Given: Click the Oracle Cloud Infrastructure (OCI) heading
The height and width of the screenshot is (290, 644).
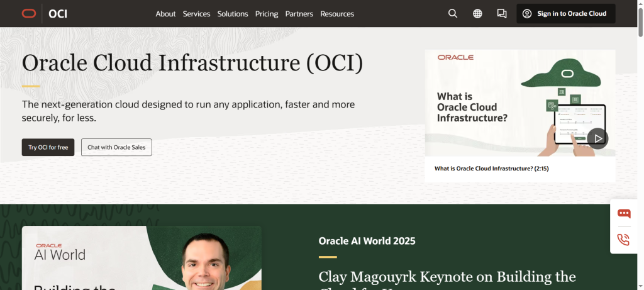Looking at the screenshot, I should click(192, 63).
